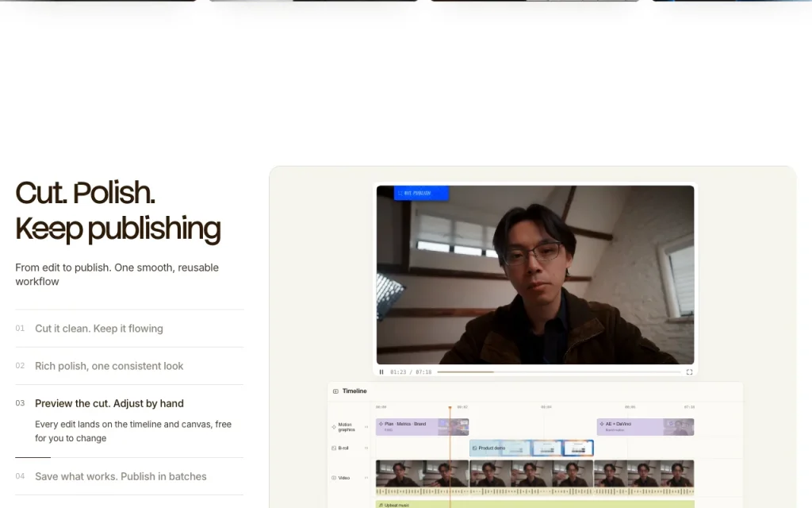Viewport: 812px width, 508px height.
Task: Select the last video clip under AE + DaVinci
Action: [x=644, y=473]
